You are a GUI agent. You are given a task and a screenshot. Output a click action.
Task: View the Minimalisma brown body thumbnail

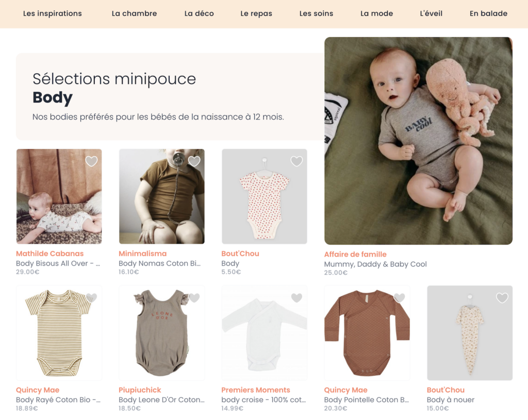tap(161, 196)
